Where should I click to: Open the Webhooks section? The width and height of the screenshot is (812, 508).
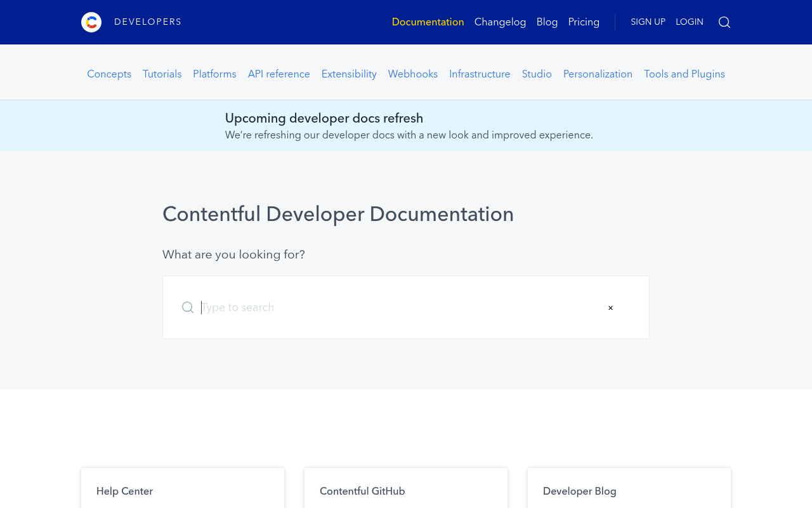[413, 74]
